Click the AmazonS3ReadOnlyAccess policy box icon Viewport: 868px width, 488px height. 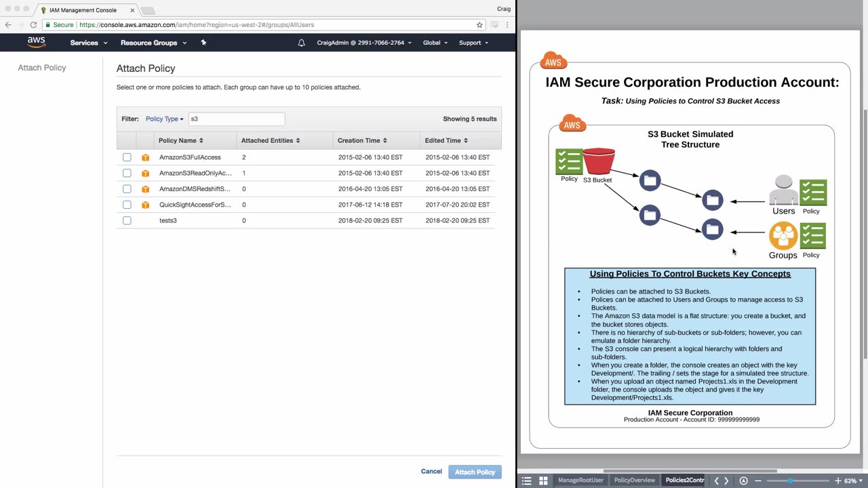145,173
